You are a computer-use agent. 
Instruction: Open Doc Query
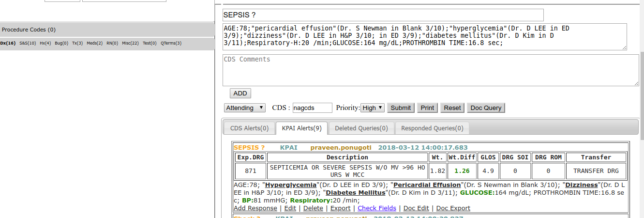486,108
